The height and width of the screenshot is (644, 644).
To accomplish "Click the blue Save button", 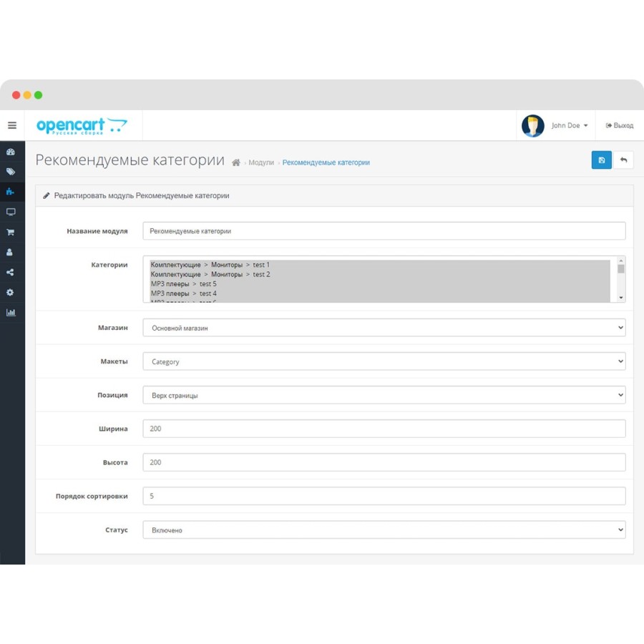I will (602, 160).
